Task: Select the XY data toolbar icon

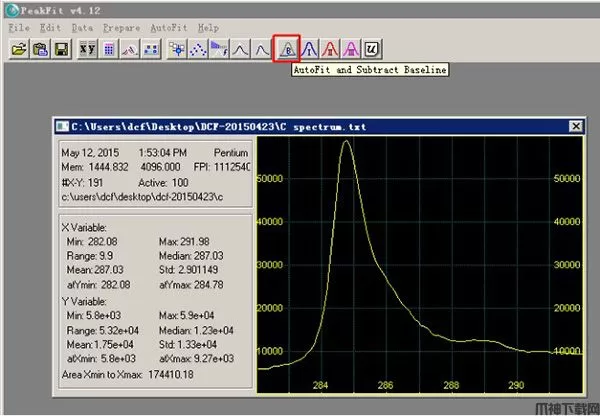Action: [87, 48]
